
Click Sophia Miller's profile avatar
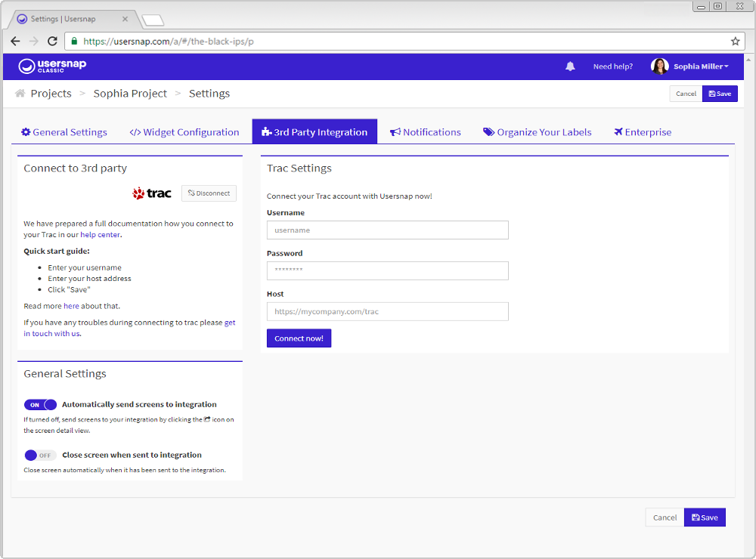click(659, 66)
